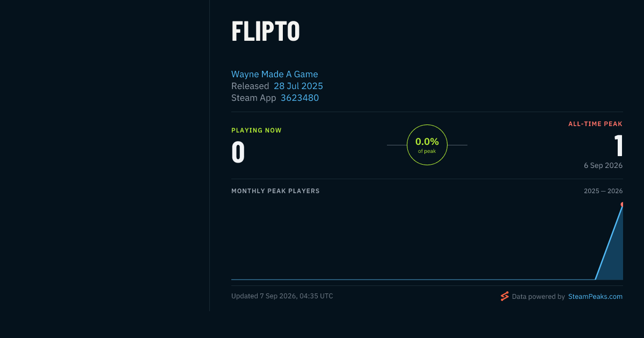Open the Wayne Made A Game developer link

tap(275, 74)
